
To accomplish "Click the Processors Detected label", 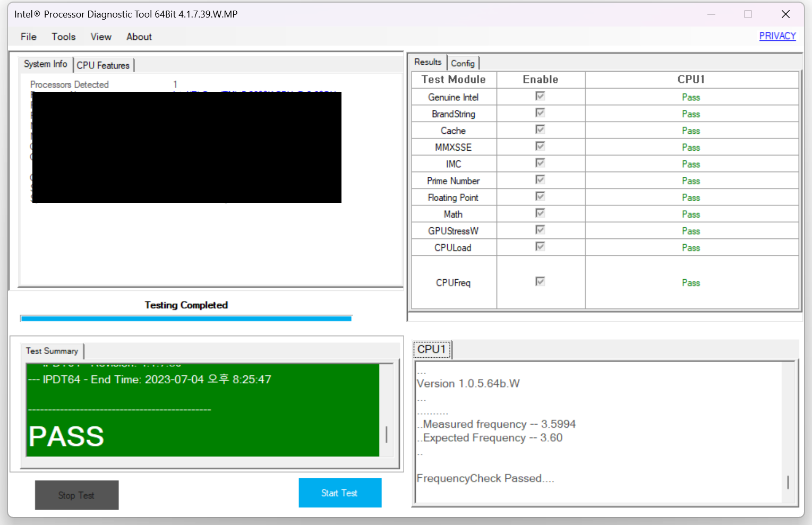I will click(x=70, y=84).
